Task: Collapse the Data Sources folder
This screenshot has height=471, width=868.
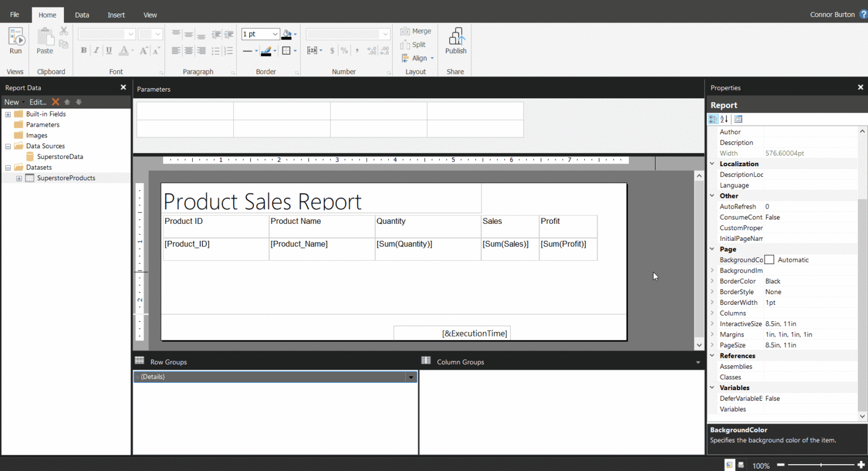Action: (x=7, y=145)
